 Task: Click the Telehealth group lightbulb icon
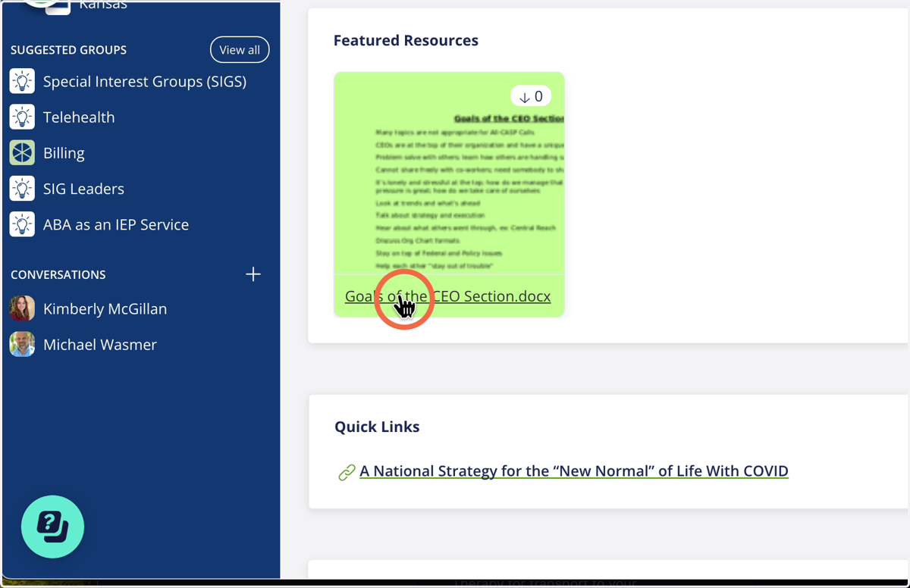(x=22, y=117)
